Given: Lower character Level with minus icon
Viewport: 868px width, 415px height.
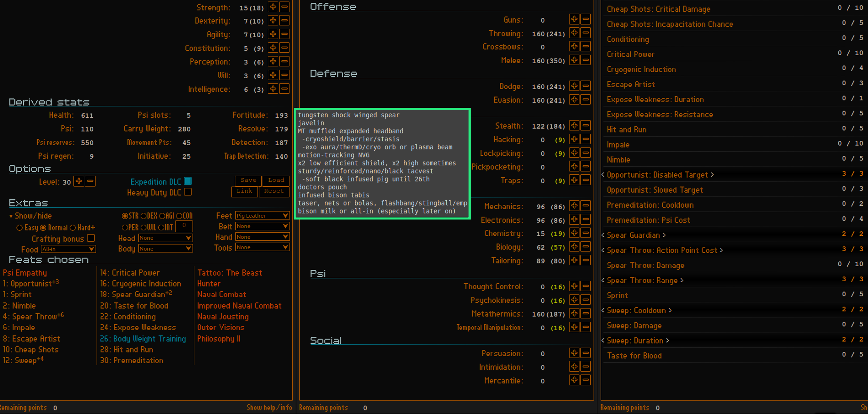Looking at the screenshot, I should (90, 181).
